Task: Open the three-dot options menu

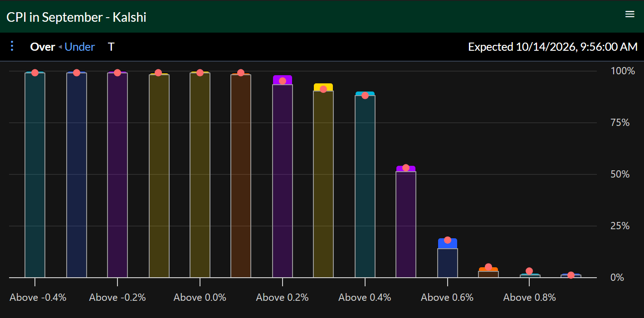Action: pyautogui.click(x=12, y=46)
